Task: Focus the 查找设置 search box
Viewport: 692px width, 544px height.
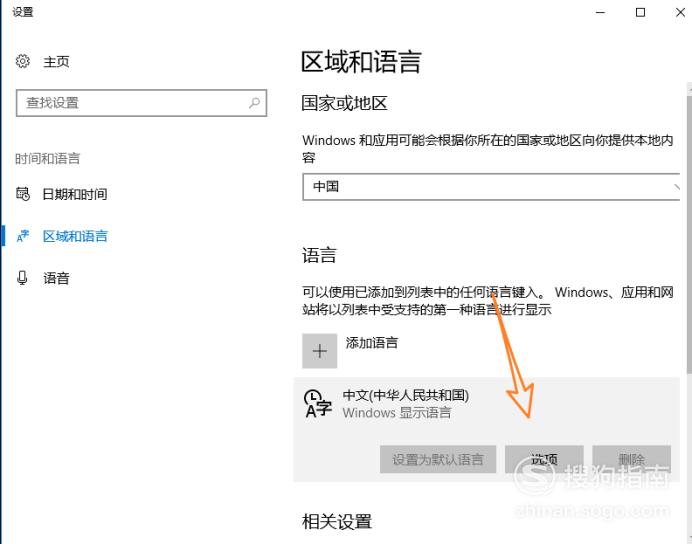Action: [x=141, y=103]
